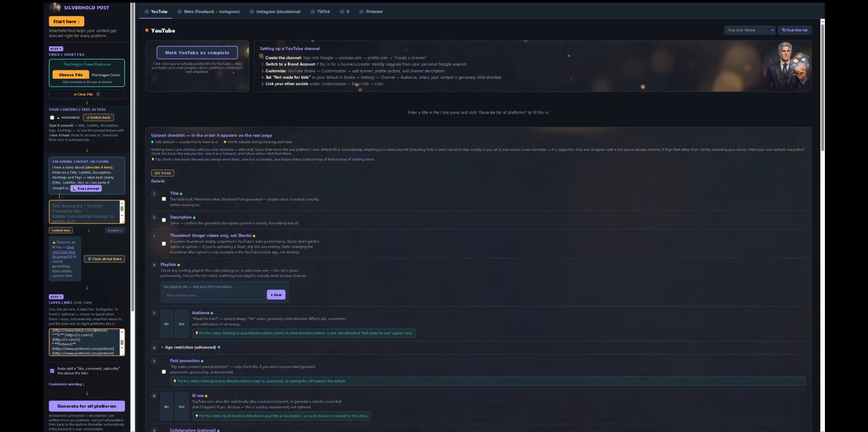The width and height of the screenshot is (868, 432).
Task: Switch to Meta (Facebook + Instagram) tab
Action: [208, 12]
